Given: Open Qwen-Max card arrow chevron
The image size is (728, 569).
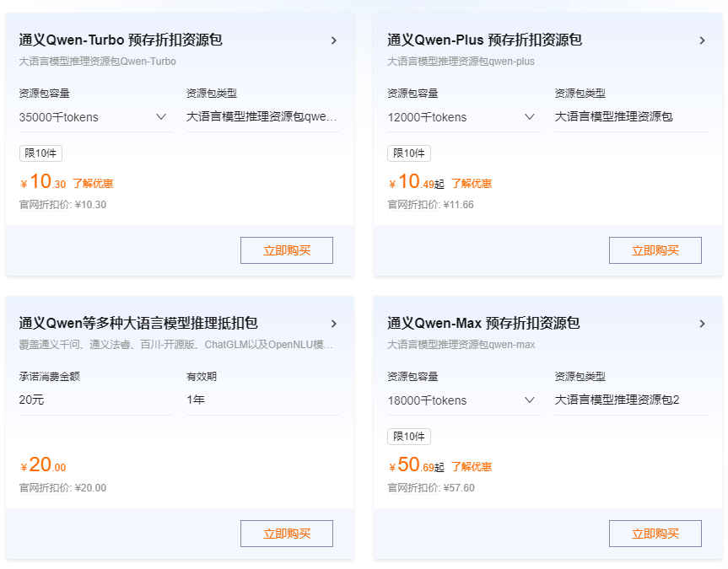Looking at the screenshot, I should pyautogui.click(x=702, y=324).
